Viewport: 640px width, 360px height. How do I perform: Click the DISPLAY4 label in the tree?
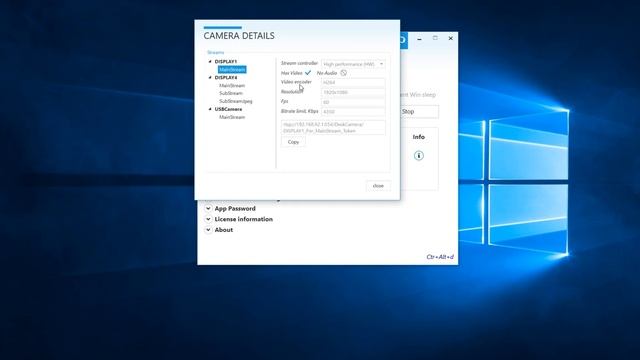click(226, 78)
